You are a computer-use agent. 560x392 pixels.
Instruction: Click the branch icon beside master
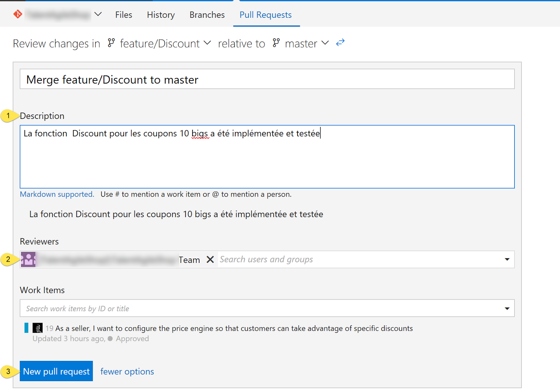click(276, 43)
